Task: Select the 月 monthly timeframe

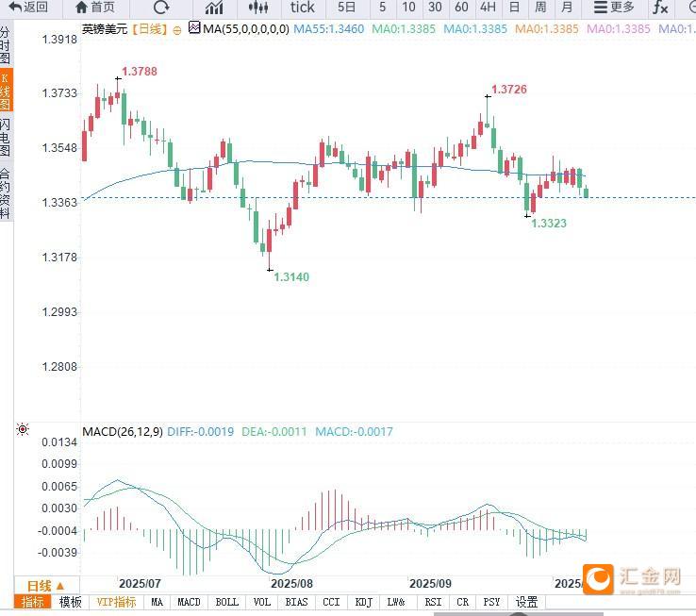Action: click(567, 8)
